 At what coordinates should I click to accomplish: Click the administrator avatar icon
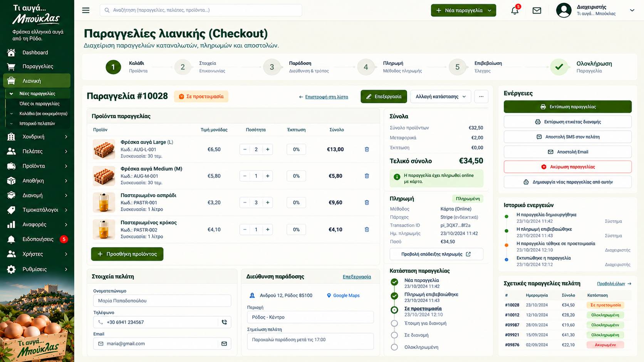563,10
